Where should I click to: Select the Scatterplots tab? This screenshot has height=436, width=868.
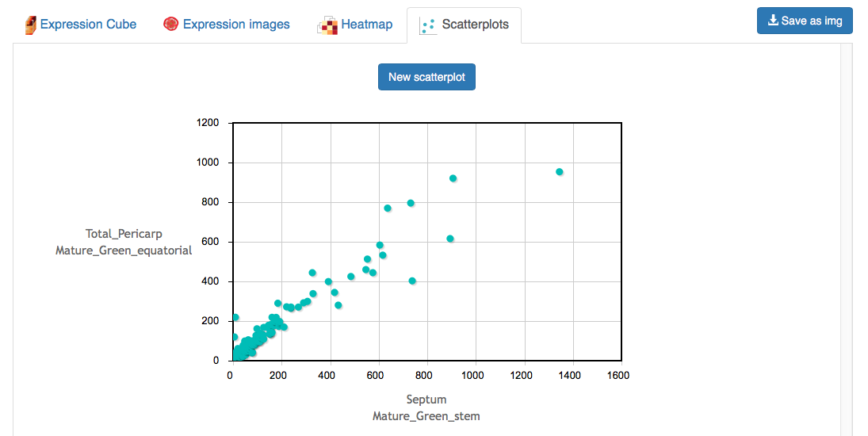tap(464, 25)
